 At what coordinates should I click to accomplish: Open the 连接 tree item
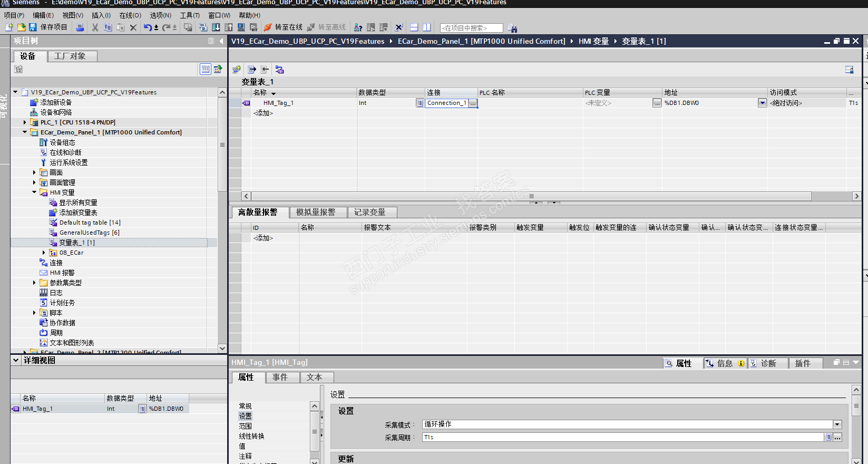[x=56, y=263]
